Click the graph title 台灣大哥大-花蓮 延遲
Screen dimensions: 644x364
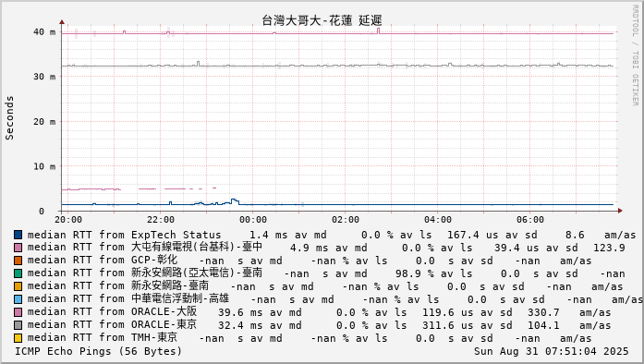(x=322, y=20)
